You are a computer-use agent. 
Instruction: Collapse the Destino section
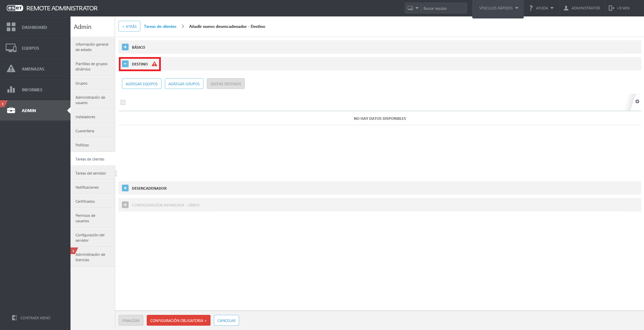point(125,64)
